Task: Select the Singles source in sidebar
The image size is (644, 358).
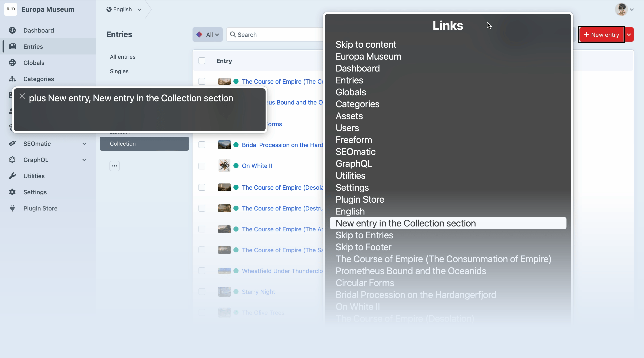Action: click(119, 71)
